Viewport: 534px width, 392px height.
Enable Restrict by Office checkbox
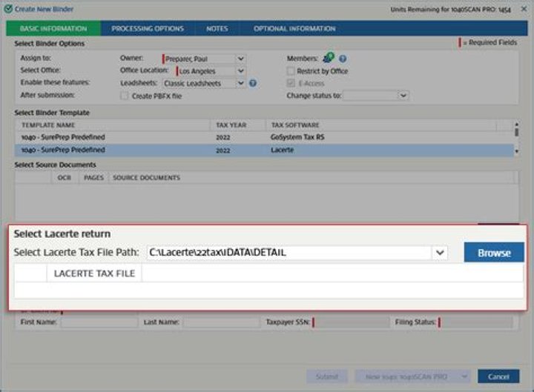coord(291,71)
